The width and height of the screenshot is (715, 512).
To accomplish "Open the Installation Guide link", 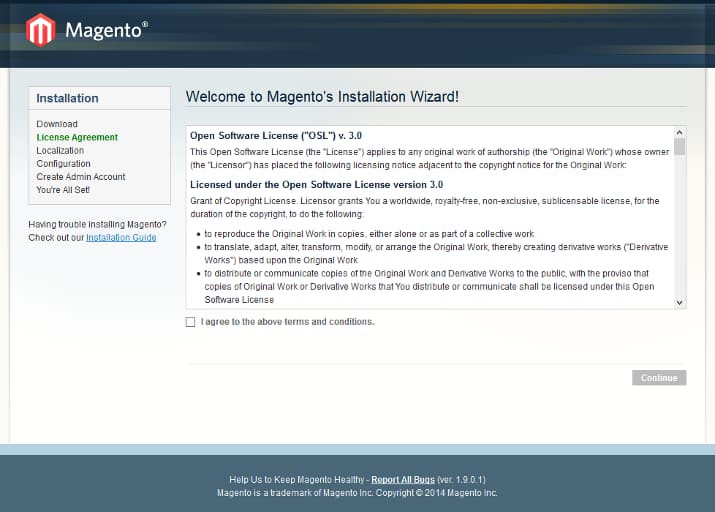I will [x=121, y=238].
